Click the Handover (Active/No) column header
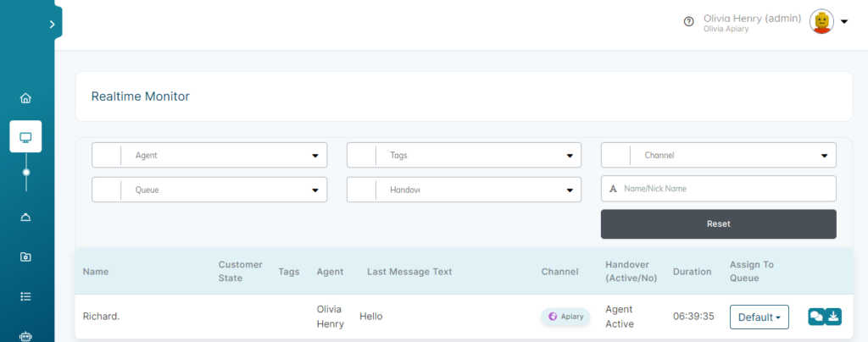The width and height of the screenshot is (868, 342). tap(631, 271)
